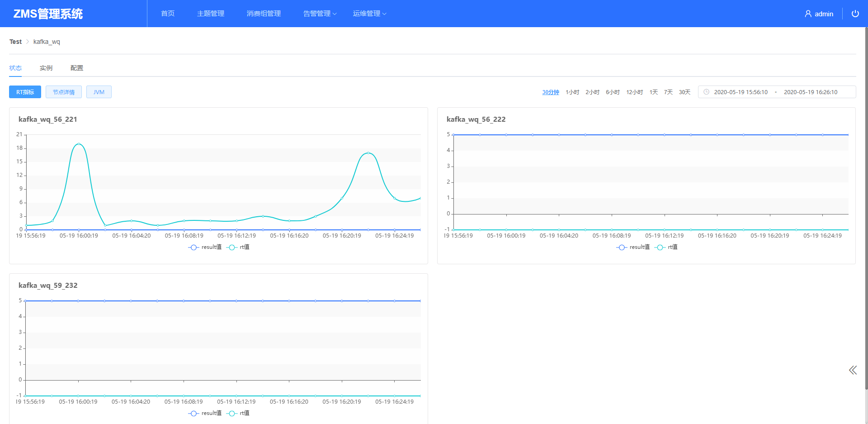
Task: Click the kafka_wq_56_222 chart title
Action: point(476,119)
